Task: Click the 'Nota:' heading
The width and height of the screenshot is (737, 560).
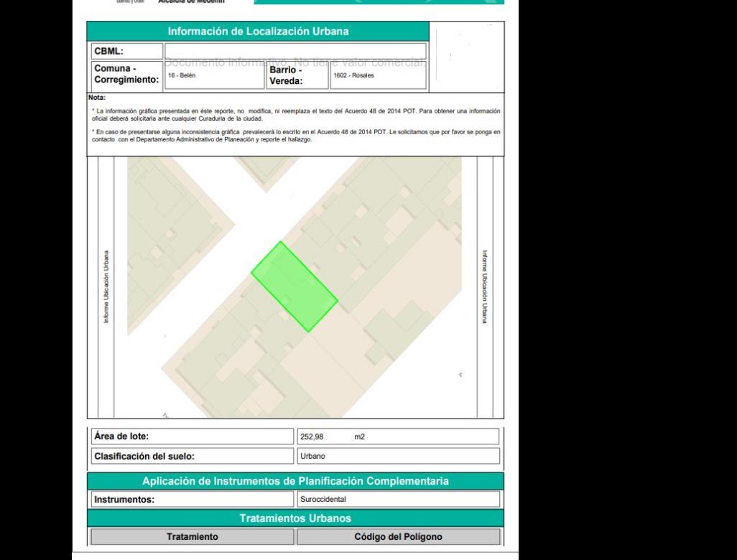Action: click(97, 98)
